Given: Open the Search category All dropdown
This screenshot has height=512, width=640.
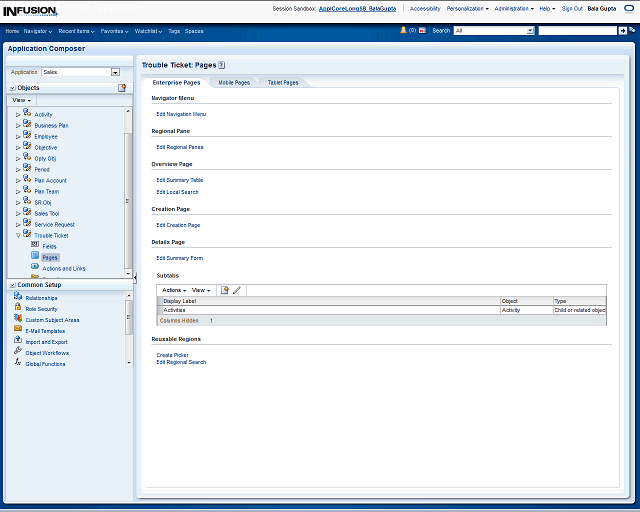Looking at the screenshot, I should click(530, 31).
